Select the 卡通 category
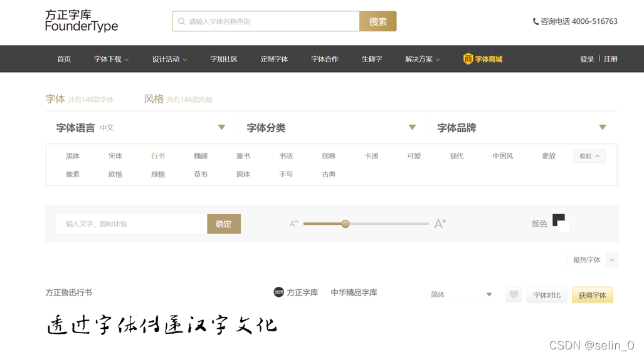This screenshot has width=644, height=357. (372, 156)
